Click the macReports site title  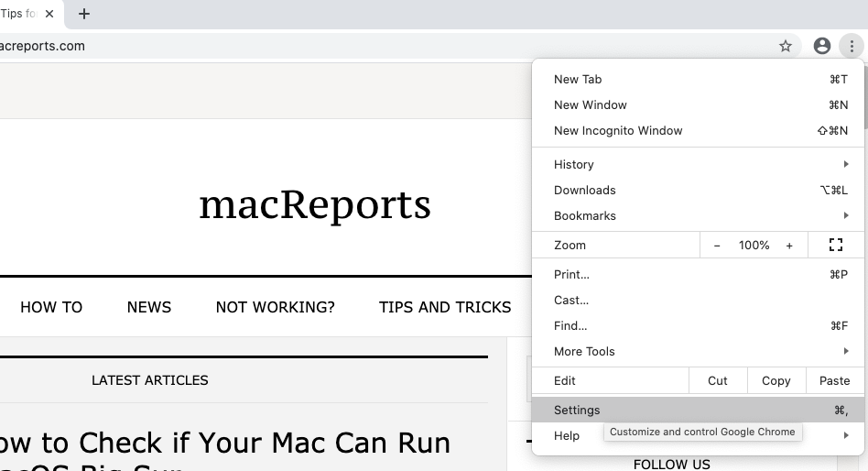(315, 204)
